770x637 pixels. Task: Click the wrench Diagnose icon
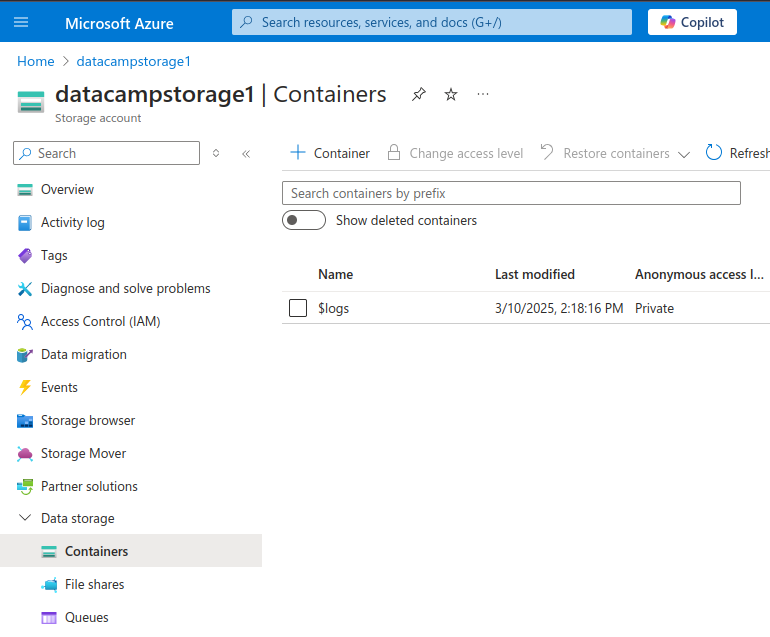click(x=25, y=289)
